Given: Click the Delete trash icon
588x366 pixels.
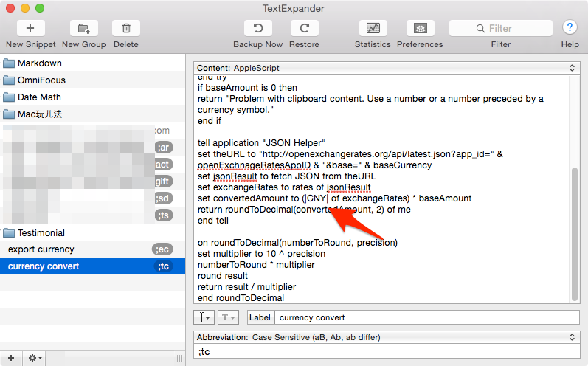Looking at the screenshot, I should [x=126, y=28].
